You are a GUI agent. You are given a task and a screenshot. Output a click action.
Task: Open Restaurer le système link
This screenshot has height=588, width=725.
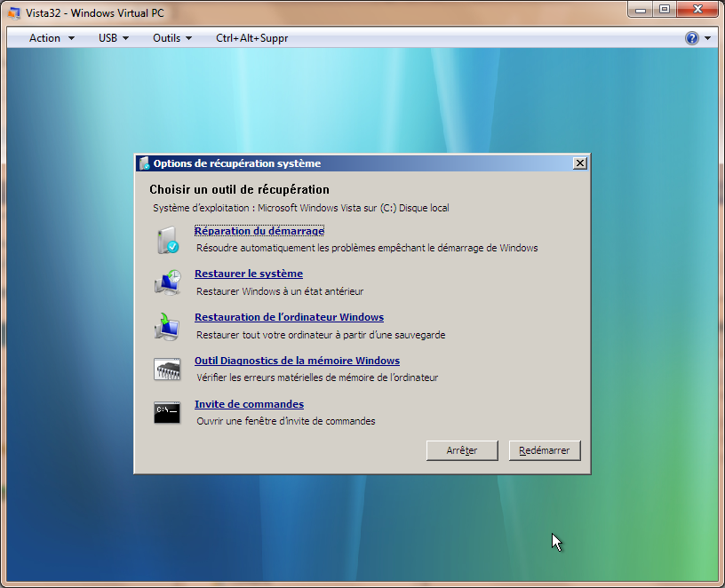coord(249,274)
